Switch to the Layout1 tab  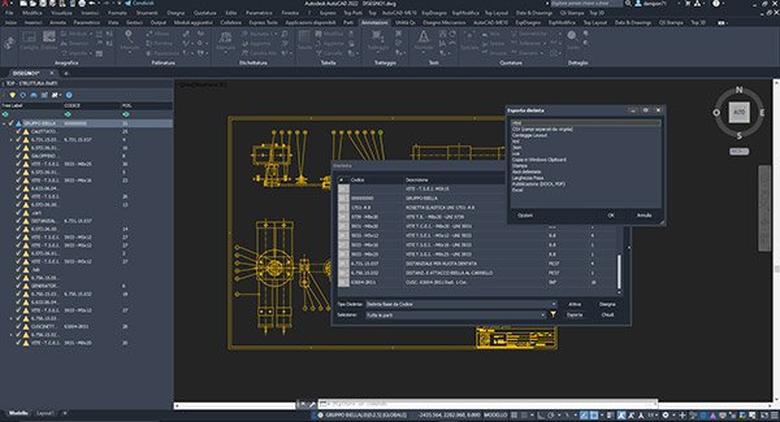click(x=44, y=413)
